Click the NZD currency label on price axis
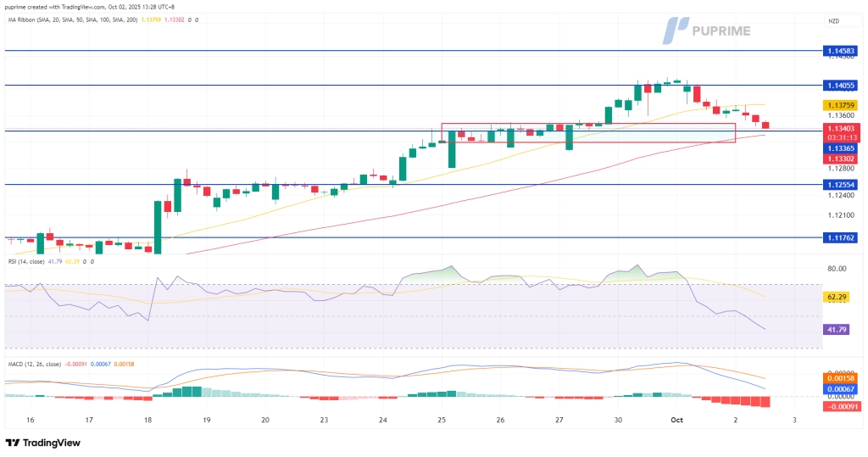Screen dimensions: 868x457 coord(834,20)
